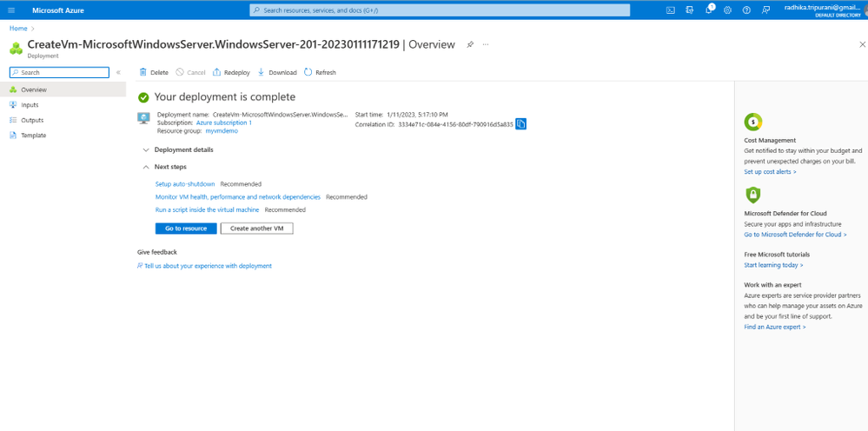The width and height of the screenshot is (868, 431).
Task: Click the truncated Deployment name value
Action: pos(281,115)
